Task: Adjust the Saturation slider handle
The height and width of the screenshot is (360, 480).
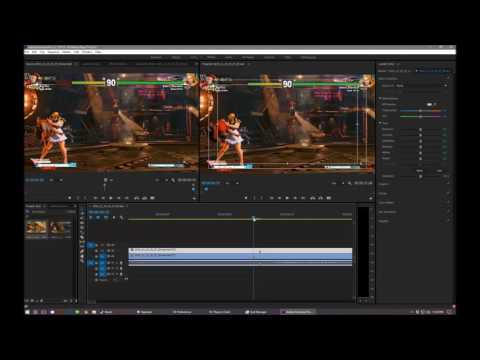Action: (x=420, y=176)
